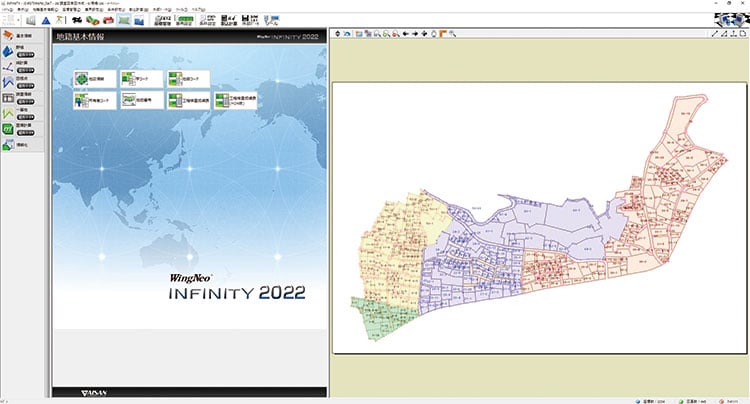Click the left arrow icon in map toolbar

tap(406, 34)
